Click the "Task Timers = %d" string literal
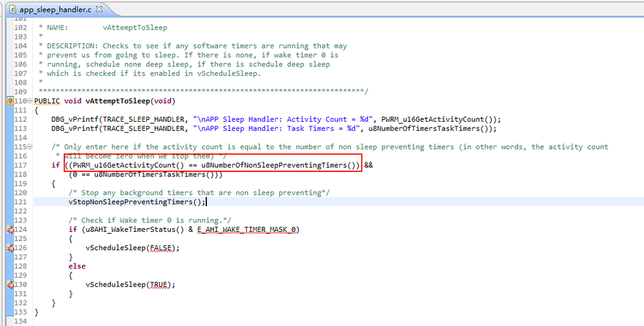The height and width of the screenshot is (326, 644). (x=277, y=128)
